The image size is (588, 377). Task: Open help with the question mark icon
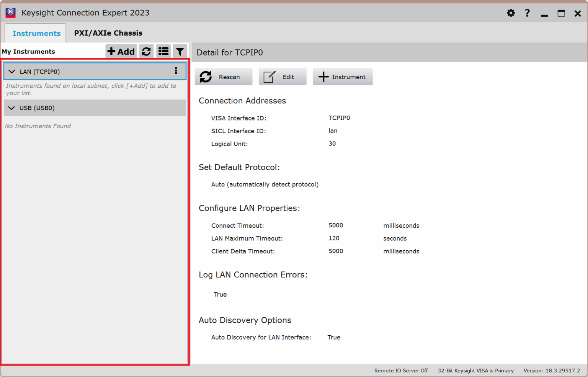(x=527, y=13)
